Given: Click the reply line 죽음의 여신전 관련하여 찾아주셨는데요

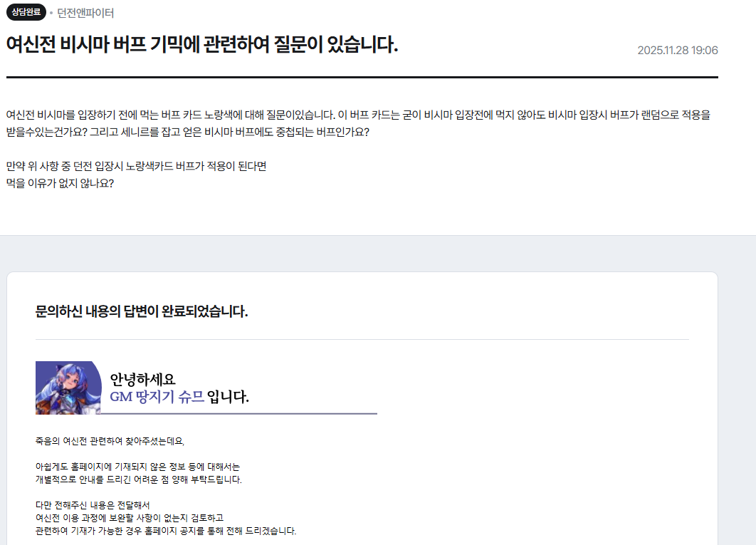Looking at the screenshot, I should tap(110, 441).
